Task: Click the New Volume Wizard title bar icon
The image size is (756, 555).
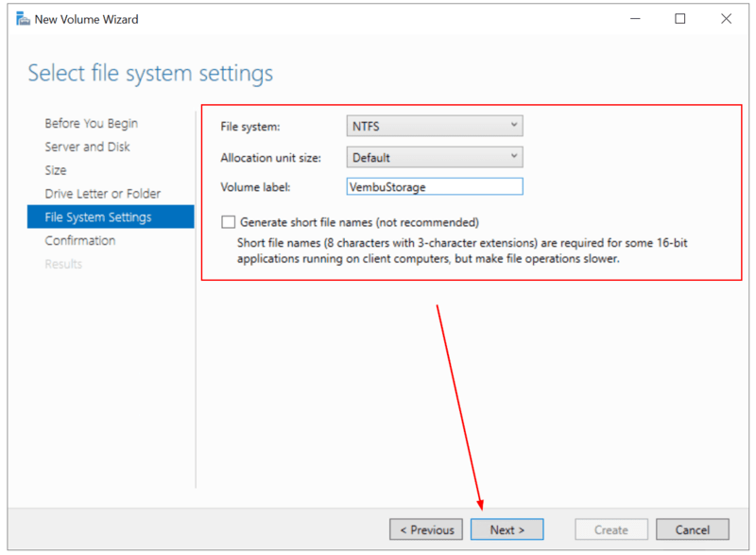Action: click(23, 19)
